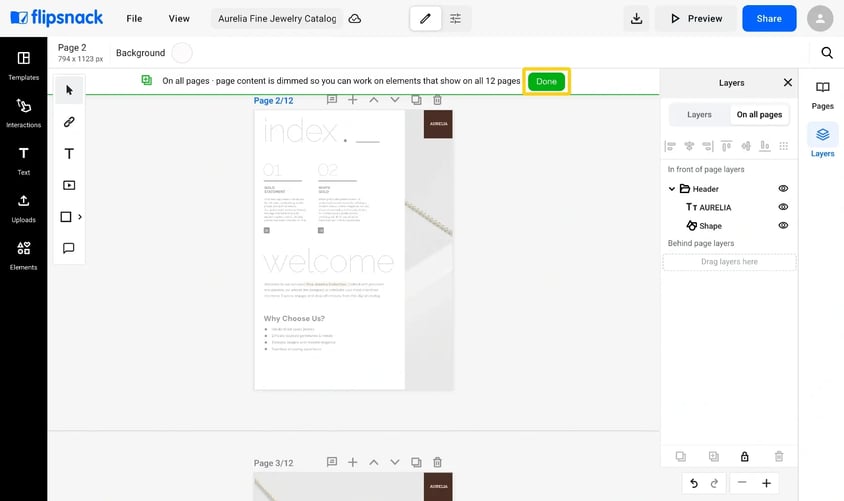Select the video embed tool
The width and height of the screenshot is (844, 501).
click(69, 185)
